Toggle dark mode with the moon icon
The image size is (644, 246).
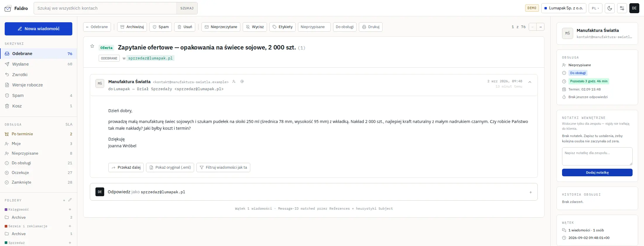[x=610, y=8]
